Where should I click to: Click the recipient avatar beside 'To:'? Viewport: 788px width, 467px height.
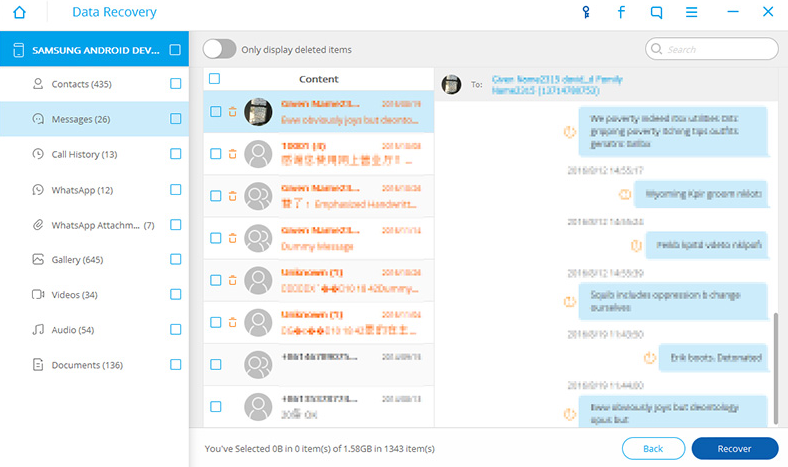451,84
